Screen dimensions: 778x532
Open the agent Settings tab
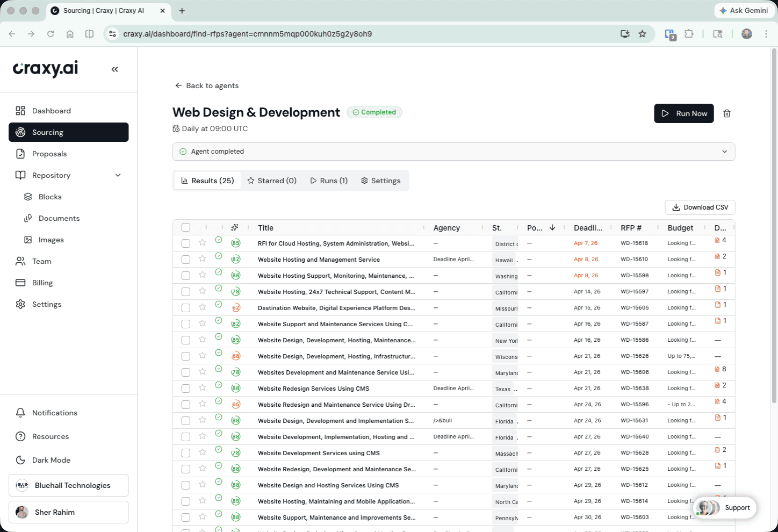coord(381,181)
